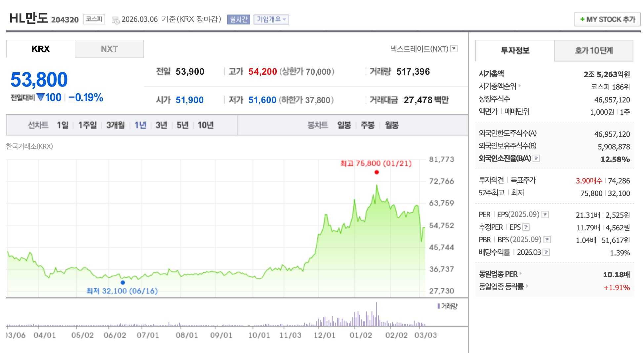Viewport: 644px width, 353px height.
Task: Show the 3개월 line chart
Action: click(x=115, y=125)
